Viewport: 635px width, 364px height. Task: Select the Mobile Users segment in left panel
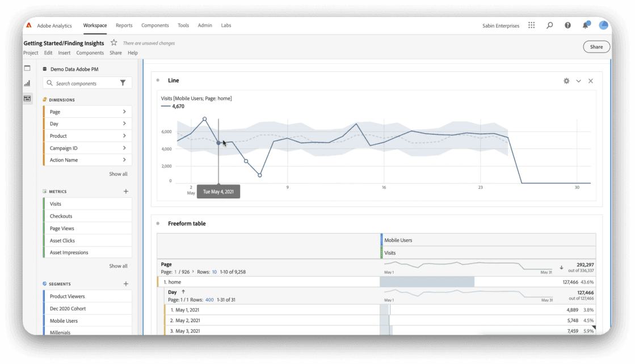tap(87, 321)
